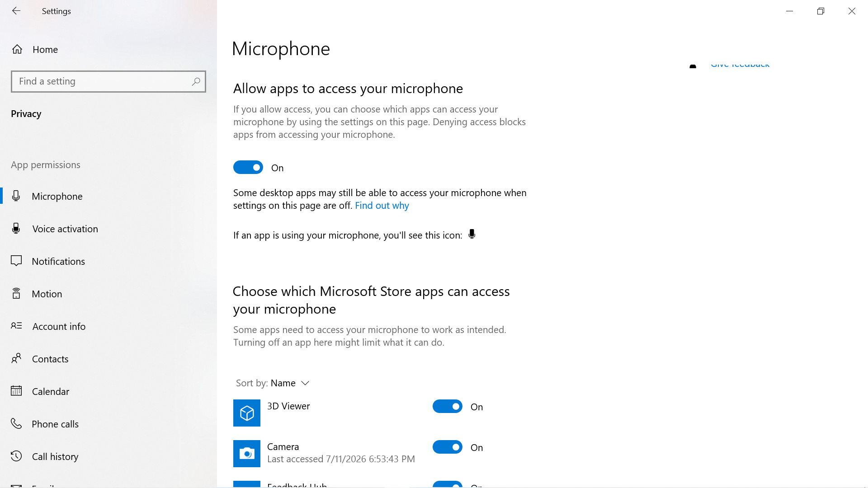The image size is (868, 488).
Task: Turn off microphone access for apps
Action: pos(248,168)
